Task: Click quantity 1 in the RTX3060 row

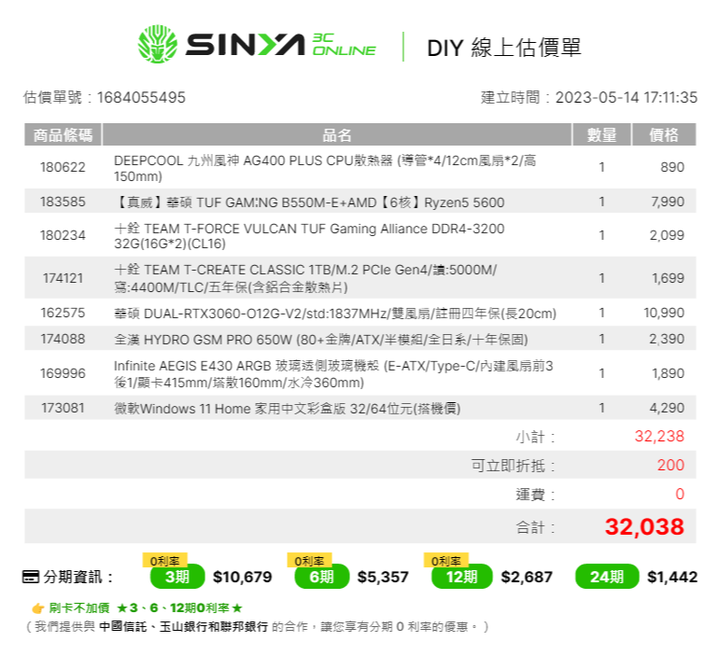Action: pos(602,313)
